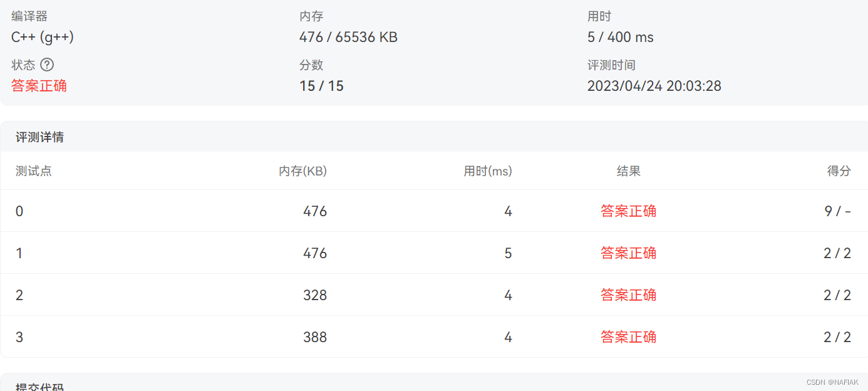Click the 15 / 15 score value

[x=321, y=86]
